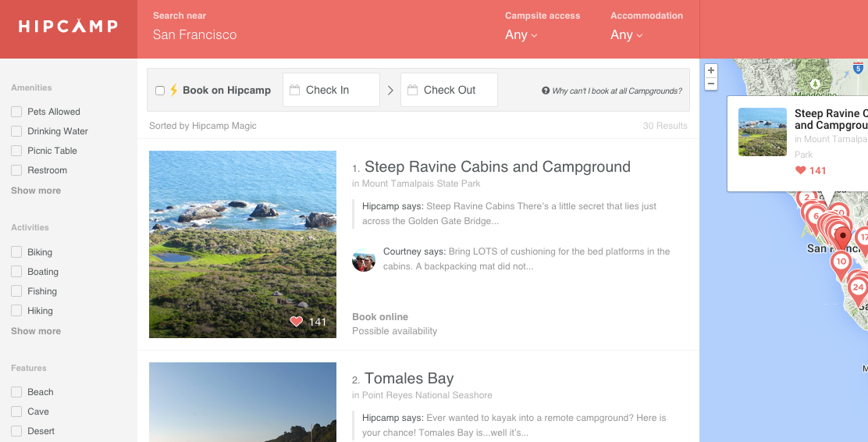868x442 pixels.
Task: Open the Hipcamp logo home link
Action: (68, 26)
